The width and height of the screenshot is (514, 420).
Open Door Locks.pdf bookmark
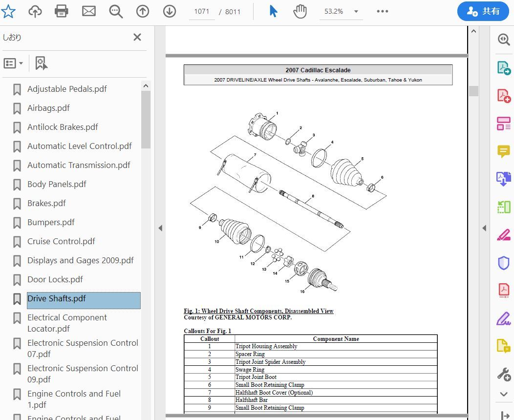(55, 279)
